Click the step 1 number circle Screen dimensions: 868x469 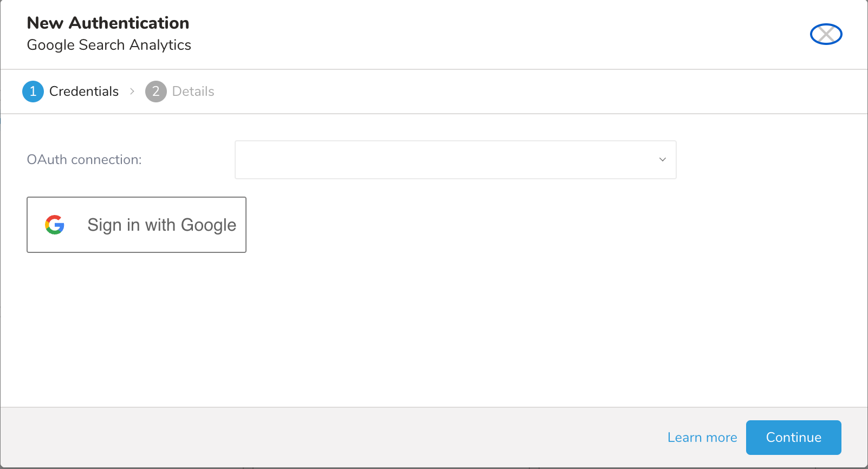point(33,92)
